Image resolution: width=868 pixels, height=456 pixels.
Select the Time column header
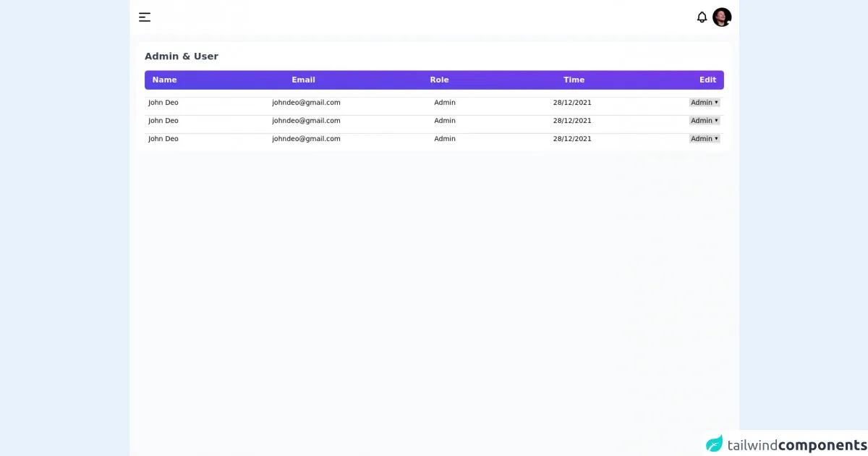[x=574, y=80]
